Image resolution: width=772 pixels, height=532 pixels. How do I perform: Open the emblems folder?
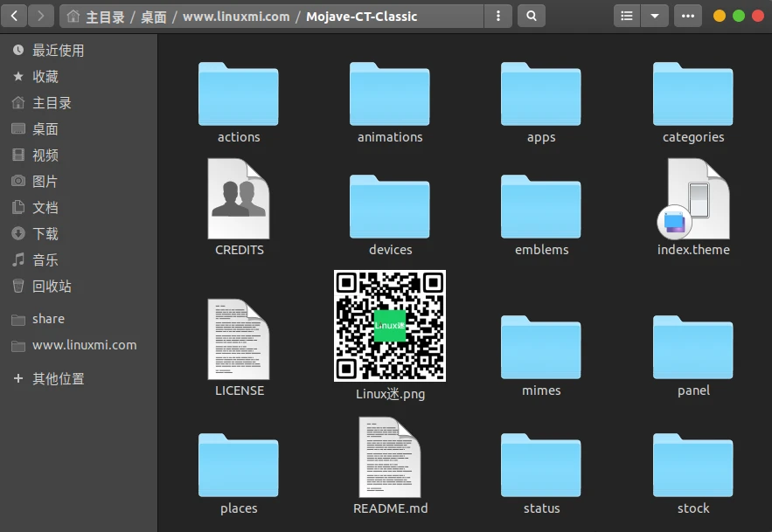[x=541, y=207]
